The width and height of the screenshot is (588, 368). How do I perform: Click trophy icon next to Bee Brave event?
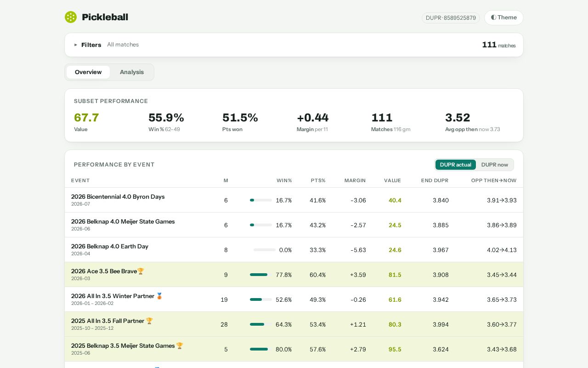[x=141, y=271]
